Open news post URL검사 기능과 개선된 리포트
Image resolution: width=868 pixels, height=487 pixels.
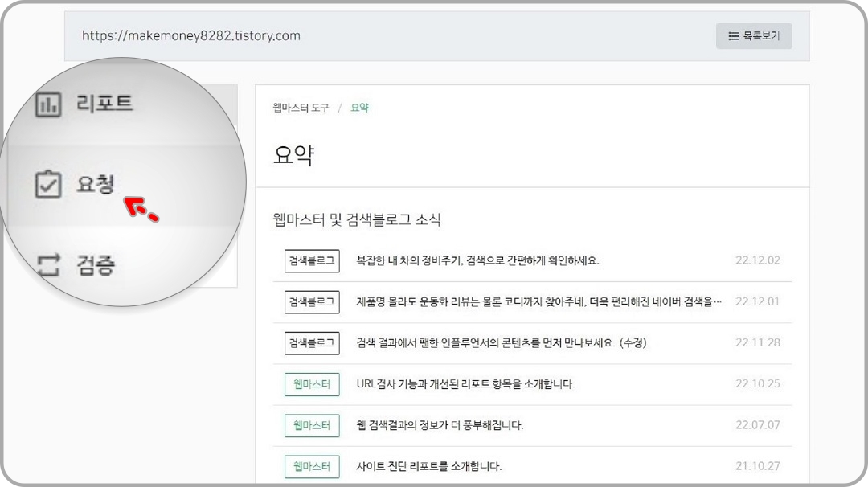(465, 383)
